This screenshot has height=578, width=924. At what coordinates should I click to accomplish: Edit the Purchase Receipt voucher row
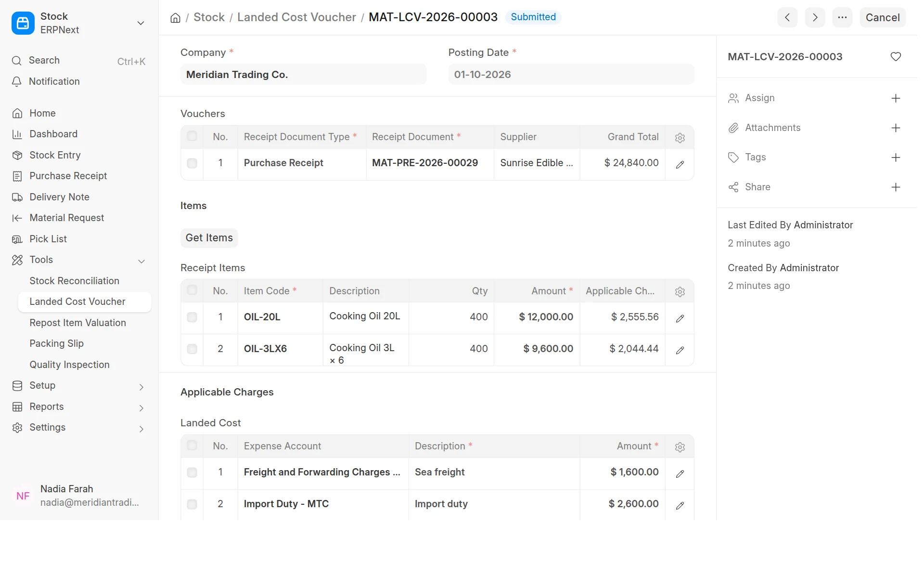680,165
